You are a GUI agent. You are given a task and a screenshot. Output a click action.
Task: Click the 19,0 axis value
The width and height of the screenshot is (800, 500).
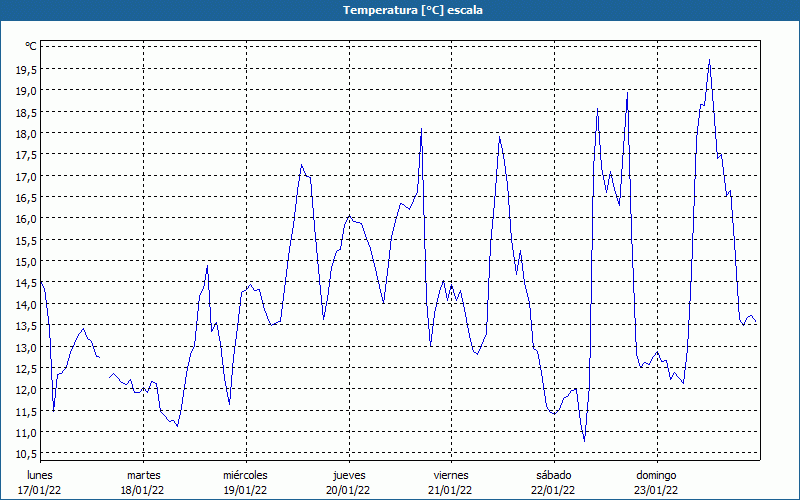pyautogui.click(x=26, y=91)
